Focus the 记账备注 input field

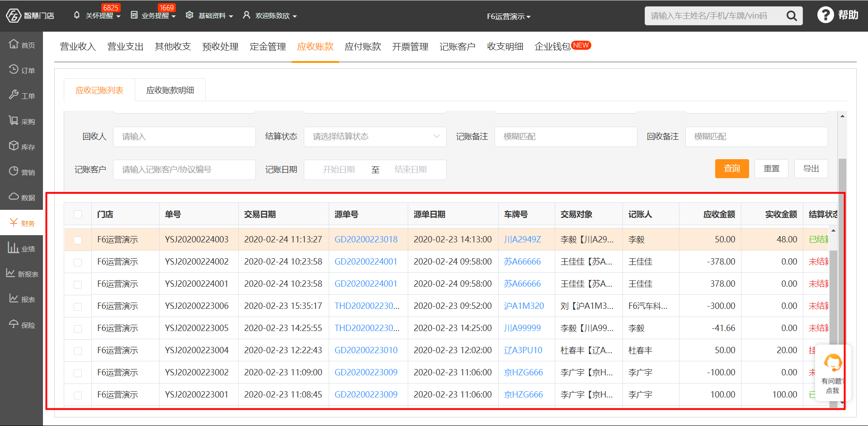pyautogui.click(x=566, y=137)
